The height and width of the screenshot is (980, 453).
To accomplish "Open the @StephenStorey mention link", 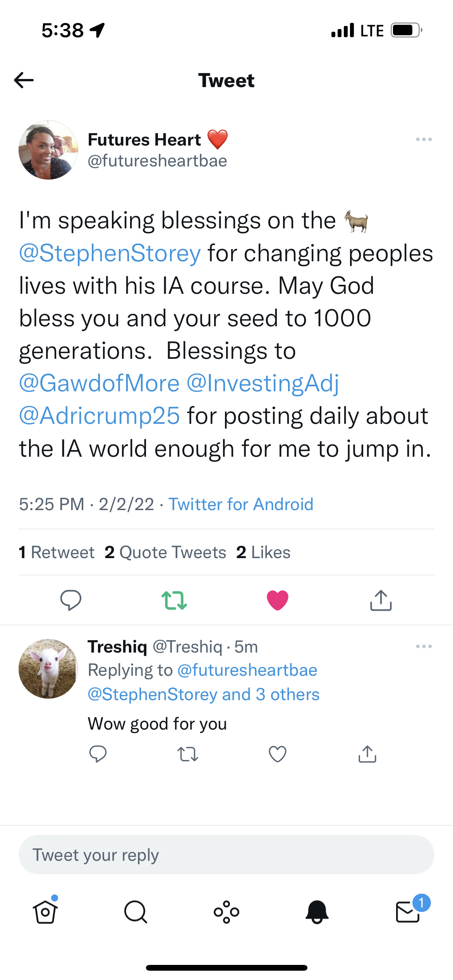I will click(110, 254).
